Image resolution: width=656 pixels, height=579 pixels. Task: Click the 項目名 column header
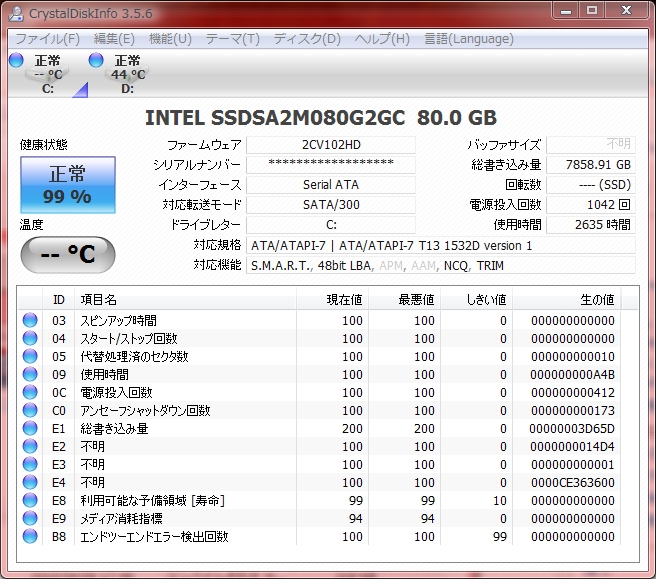coord(98,299)
